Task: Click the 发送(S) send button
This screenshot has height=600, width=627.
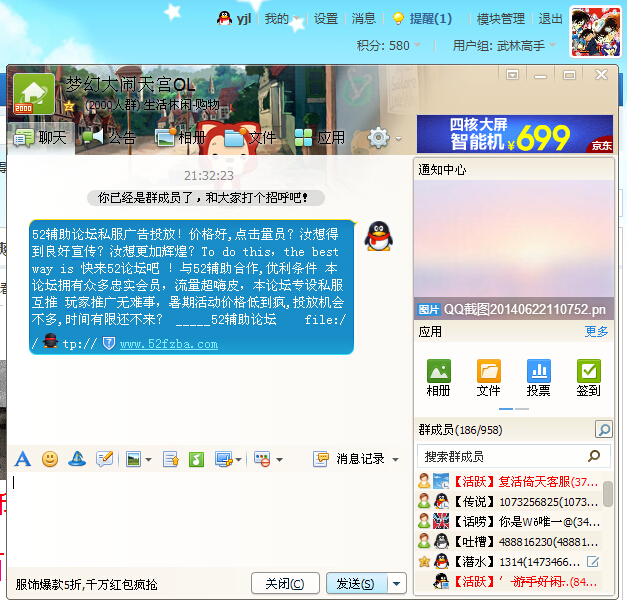Action: coord(356,584)
